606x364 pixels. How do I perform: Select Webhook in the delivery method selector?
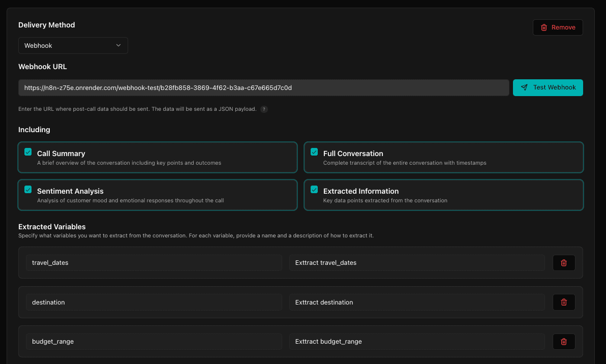73,45
